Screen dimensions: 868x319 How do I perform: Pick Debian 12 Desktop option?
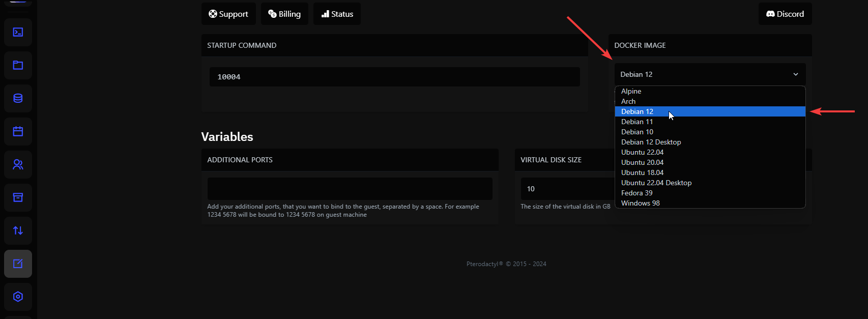click(x=710, y=142)
